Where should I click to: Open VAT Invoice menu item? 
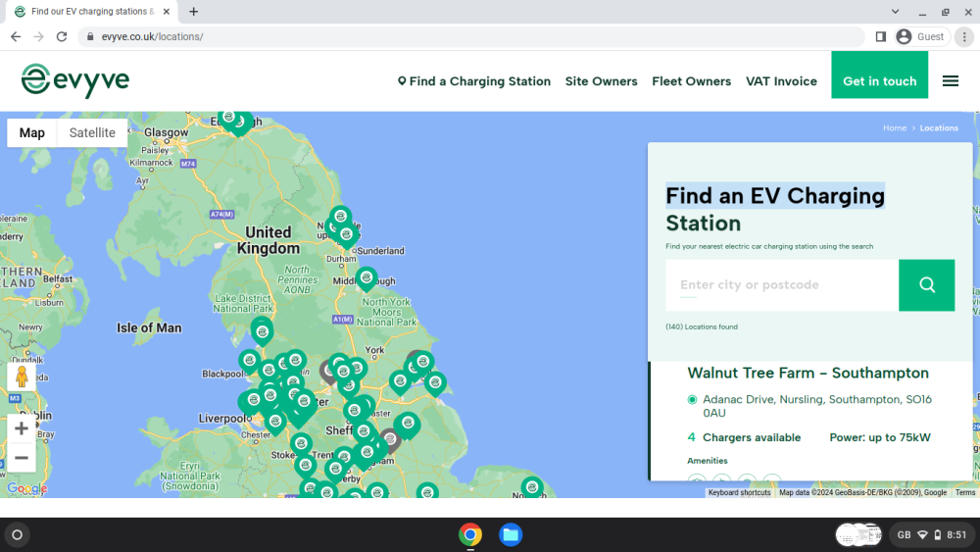pyautogui.click(x=781, y=81)
